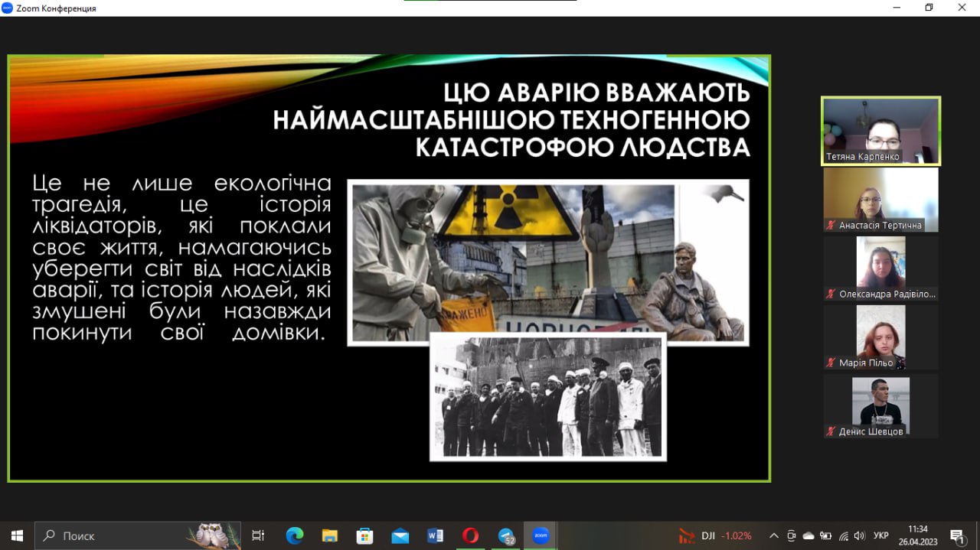Click the muted mic icon for Анастасія Тертична
The width and height of the screenshot is (980, 550).
click(831, 225)
